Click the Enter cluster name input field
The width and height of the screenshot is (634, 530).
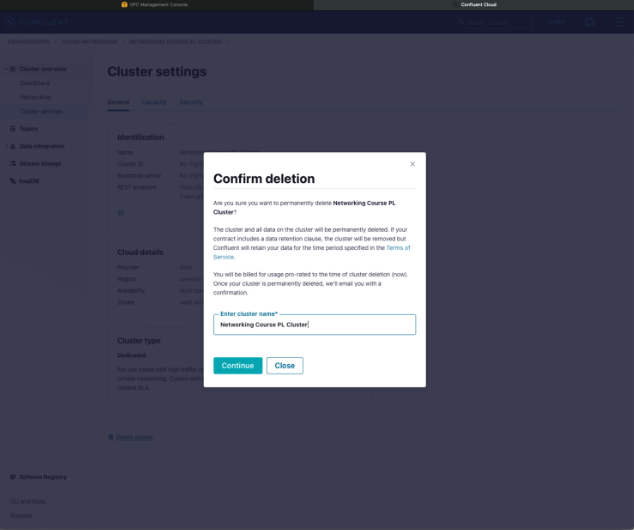click(x=314, y=325)
